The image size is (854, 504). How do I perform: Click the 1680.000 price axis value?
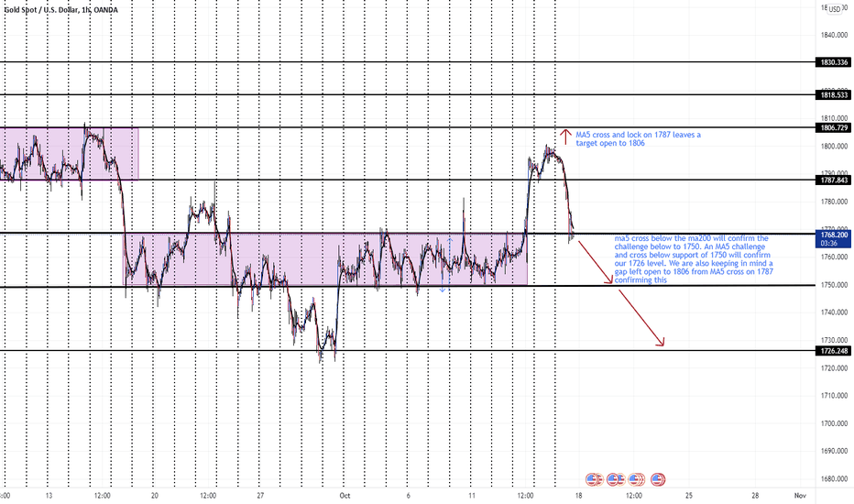(835, 479)
